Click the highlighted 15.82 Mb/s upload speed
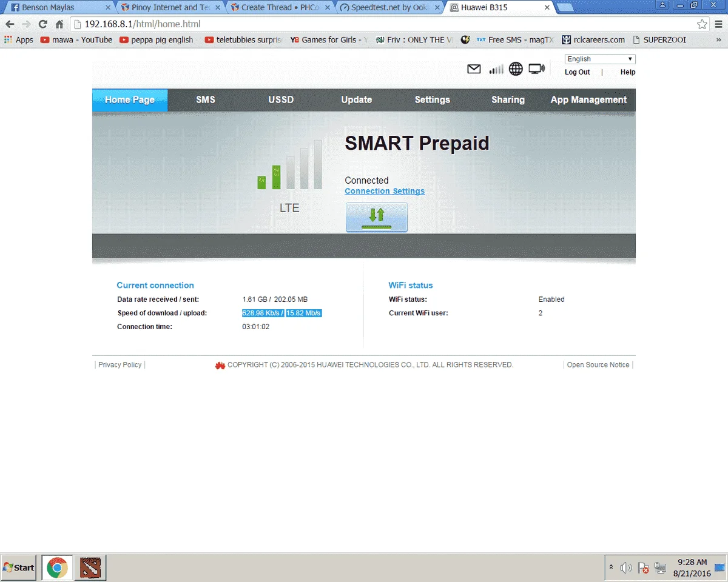The width and height of the screenshot is (728, 582). point(303,313)
